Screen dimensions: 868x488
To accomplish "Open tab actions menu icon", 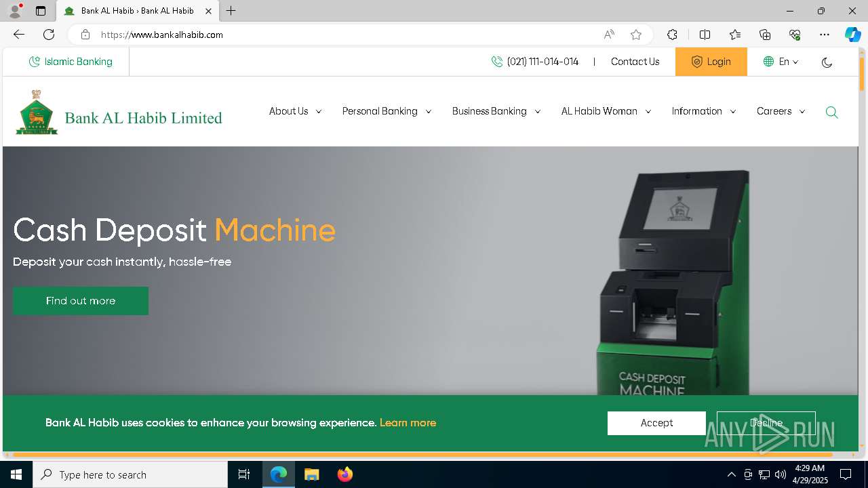I will point(41,11).
